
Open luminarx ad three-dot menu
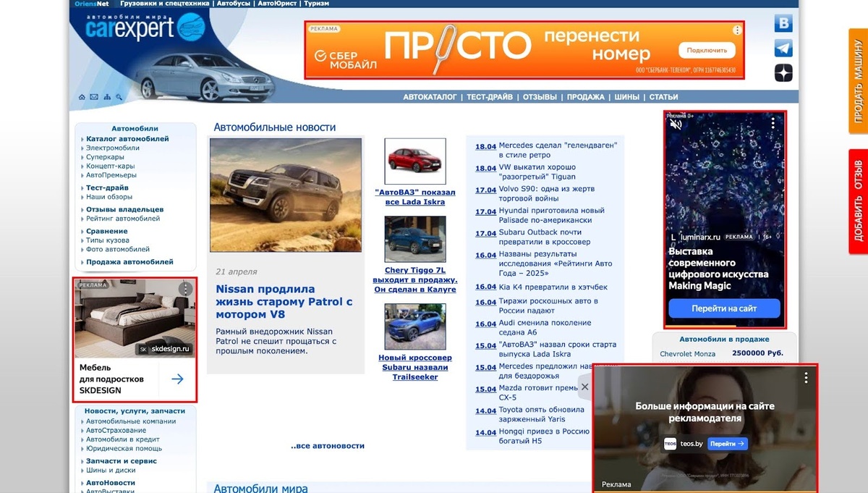(x=773, y=124)
